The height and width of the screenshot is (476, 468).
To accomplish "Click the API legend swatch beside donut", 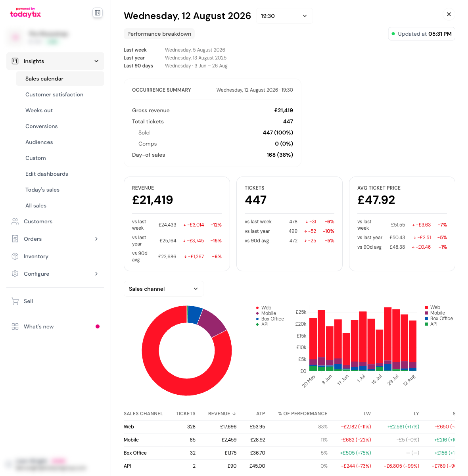I will (x=257, y=324).
